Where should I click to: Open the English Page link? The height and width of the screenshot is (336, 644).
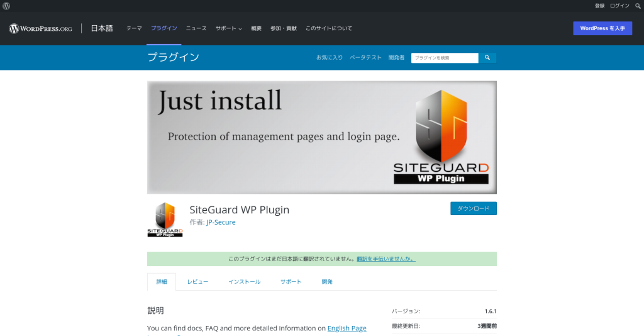[347, 328]
